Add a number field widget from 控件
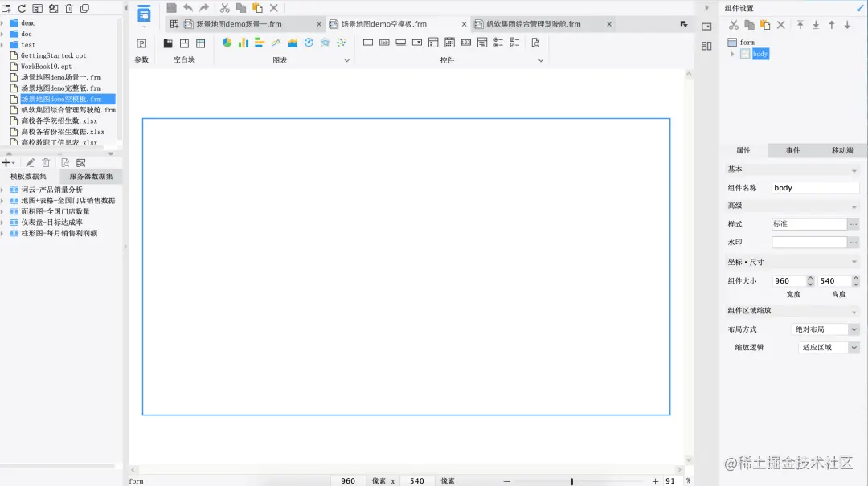The width and height of the screenshot is (868, 486). [x=466, y=43]
